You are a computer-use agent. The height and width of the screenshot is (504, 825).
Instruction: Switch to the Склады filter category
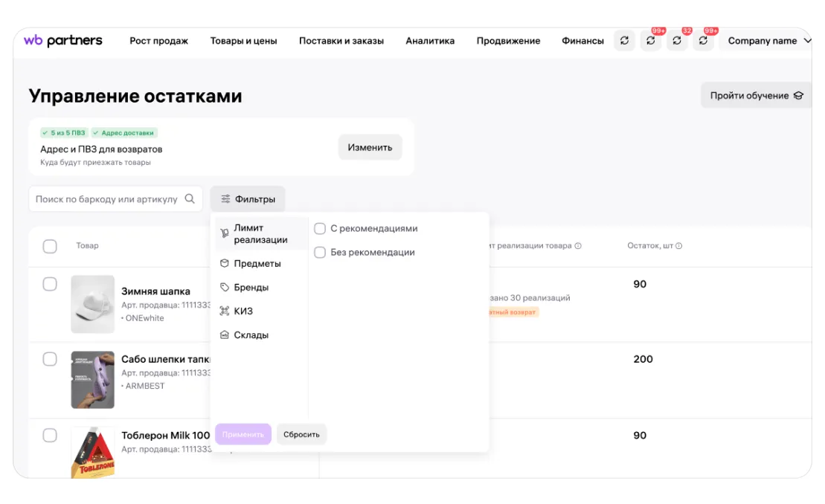pyautogui.click(x=251, y=335)
